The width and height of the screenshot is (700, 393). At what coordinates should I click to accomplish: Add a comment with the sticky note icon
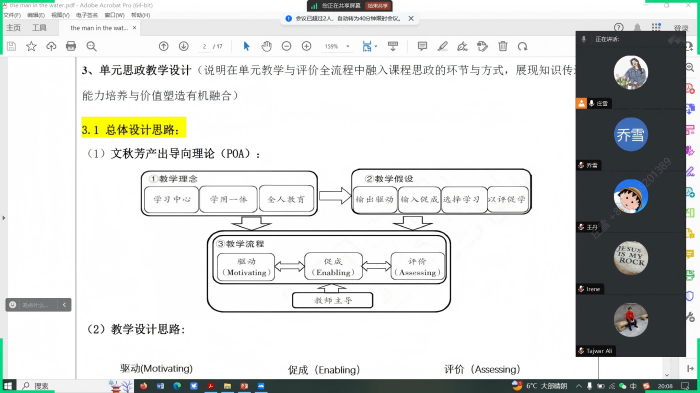[x=422, y=46]
